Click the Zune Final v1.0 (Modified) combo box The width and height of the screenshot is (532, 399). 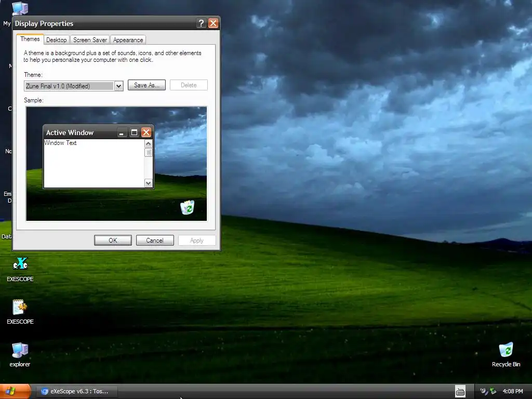[74, 86]
